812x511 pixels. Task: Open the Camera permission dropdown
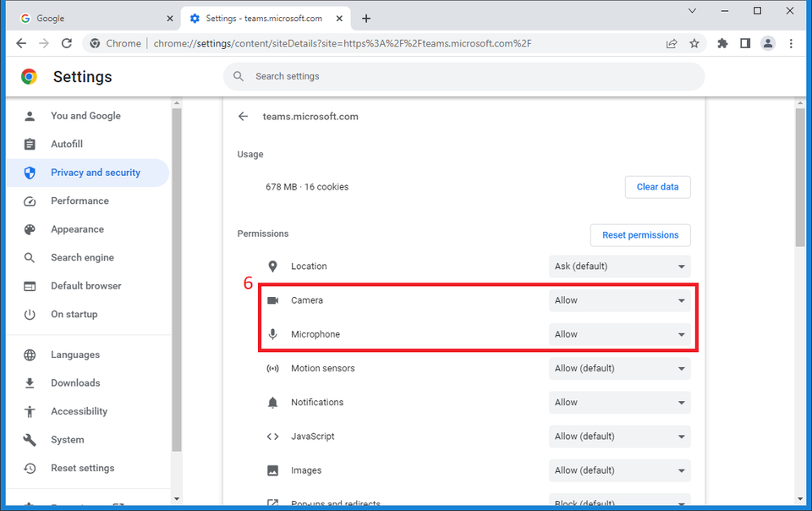coord(619,300)
